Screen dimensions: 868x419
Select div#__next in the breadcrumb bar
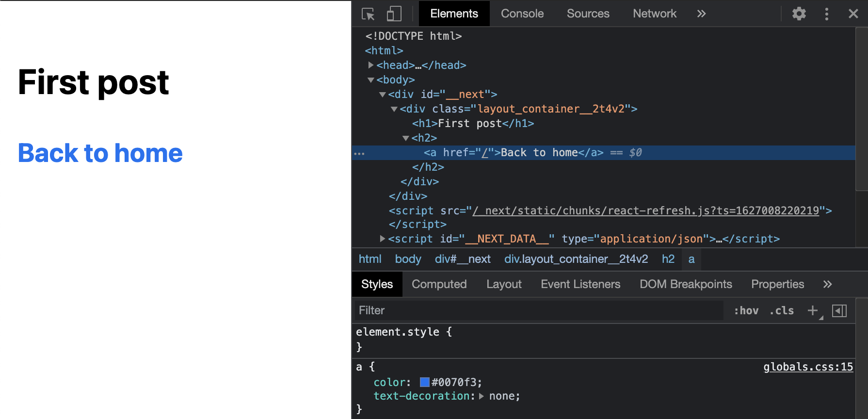pyautogui.click(x=463, y=259)
